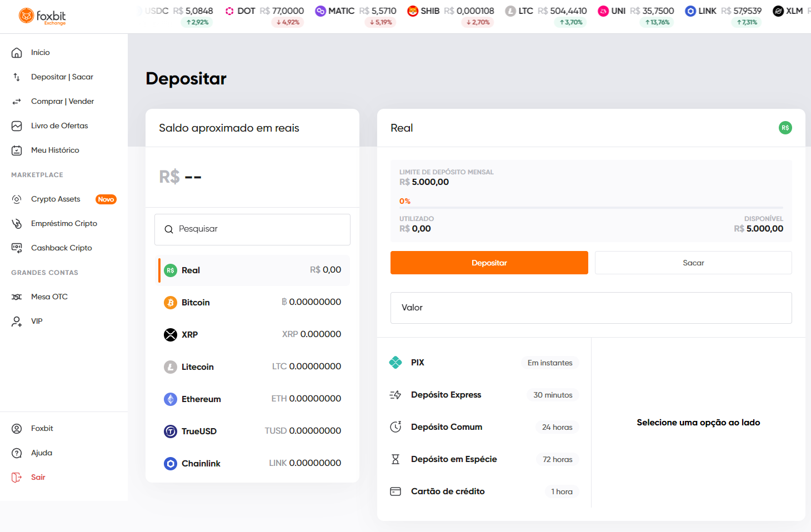
Task: Open the Livro de Ofertas chart icon
Action: tap(17, 126)
